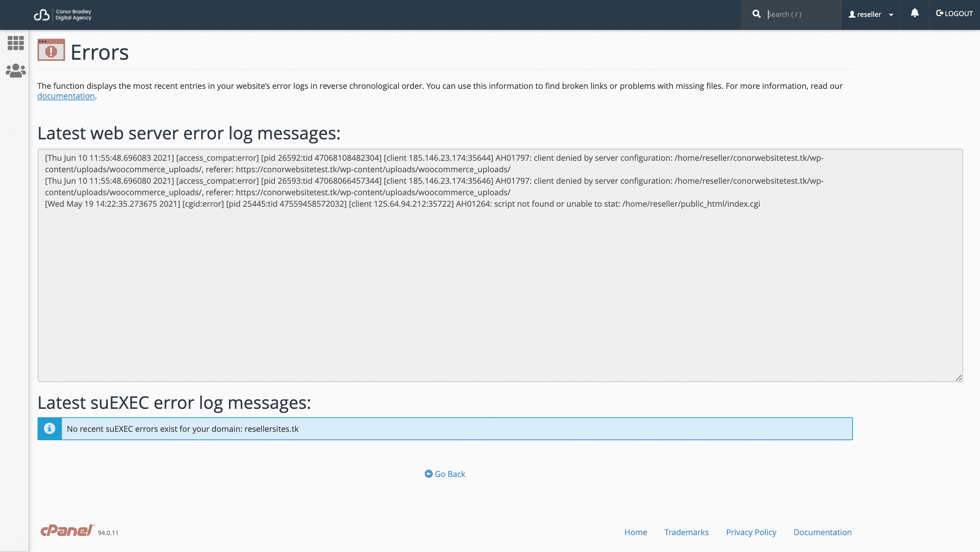Click the search magnifier icon
The width and height of the screenshot is (980, 552).
(756, 14)
